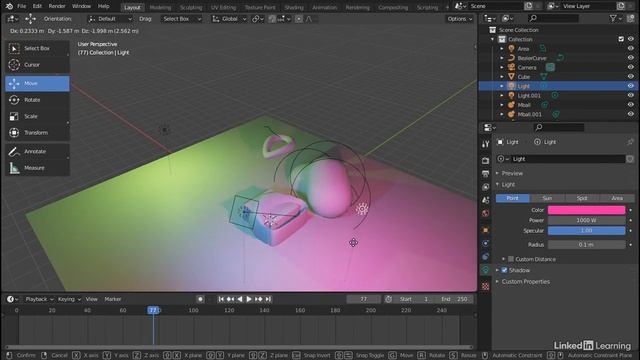Jump to the timeline end frame
Viewport: 640px width, 360px height.
tap(268, 299)
